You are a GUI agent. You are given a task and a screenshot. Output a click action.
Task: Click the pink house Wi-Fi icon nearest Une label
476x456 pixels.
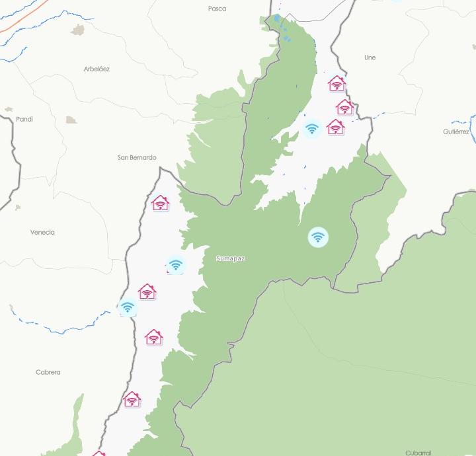(337, 83)
